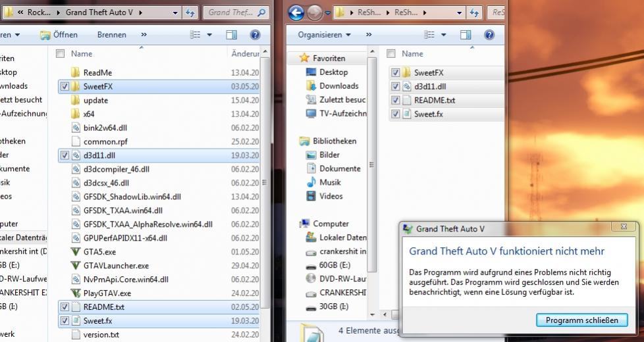Open view options dropdown arrow in left window
Screen dimensions: 644x342
tap(209, 35)
